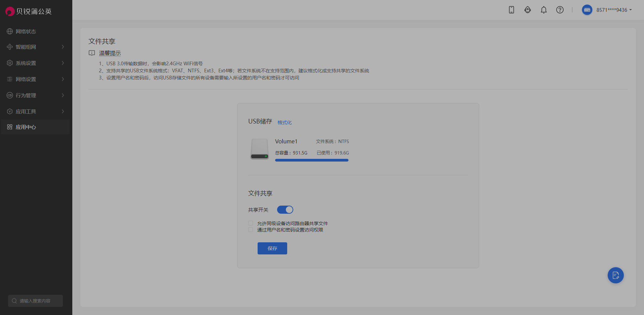Expand the 智能组网 chevron
This screenshot has height=315, width=644.
coord(63,47)
